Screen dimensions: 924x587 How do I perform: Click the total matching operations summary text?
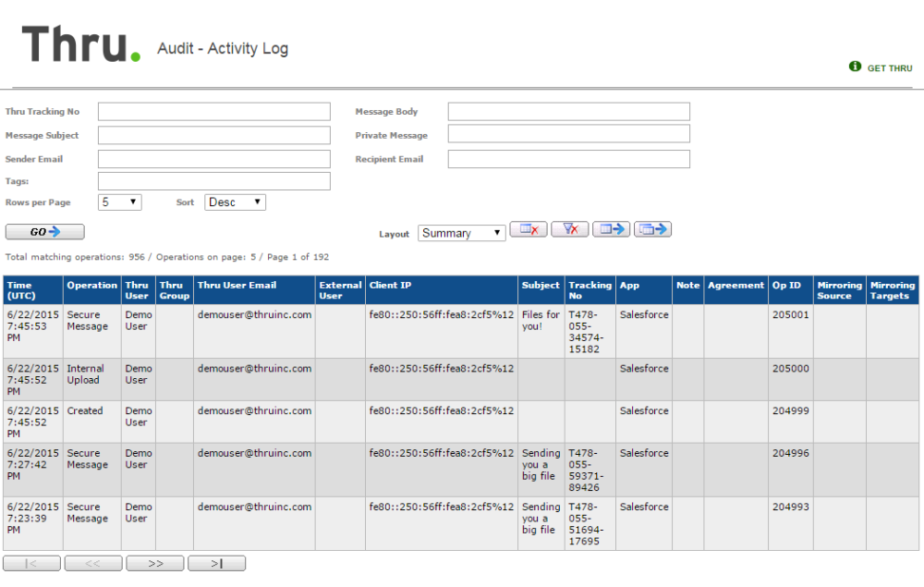167,257
